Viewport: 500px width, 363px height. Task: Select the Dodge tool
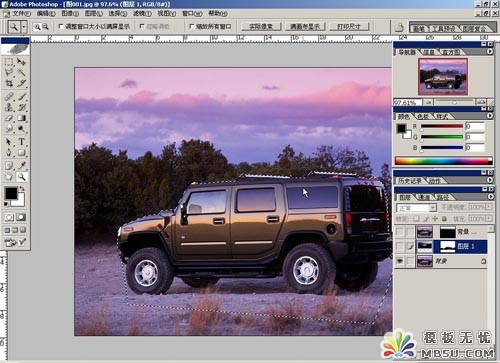22,128
